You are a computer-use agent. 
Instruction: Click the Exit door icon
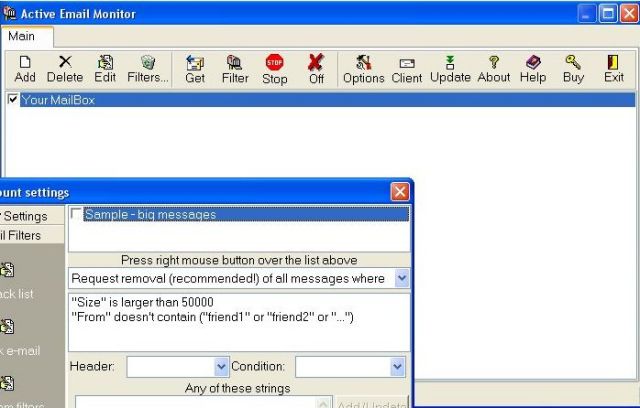[613, 62]
